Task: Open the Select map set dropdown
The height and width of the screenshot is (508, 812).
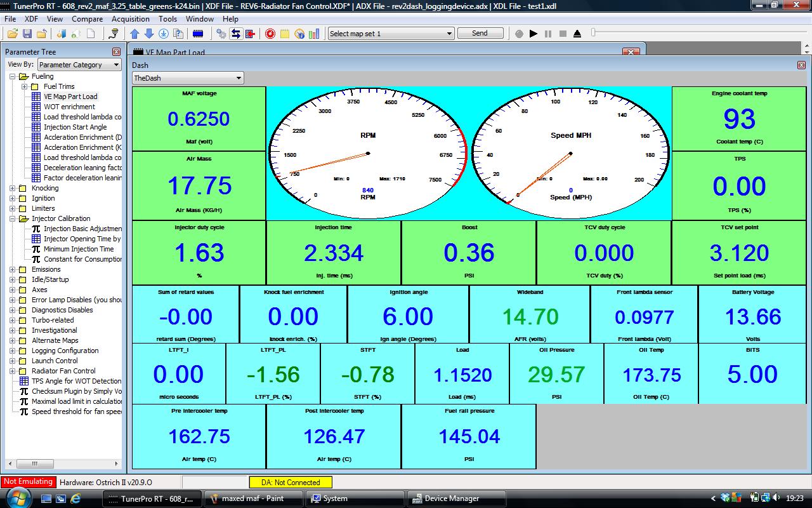Action: coord(391,34)
